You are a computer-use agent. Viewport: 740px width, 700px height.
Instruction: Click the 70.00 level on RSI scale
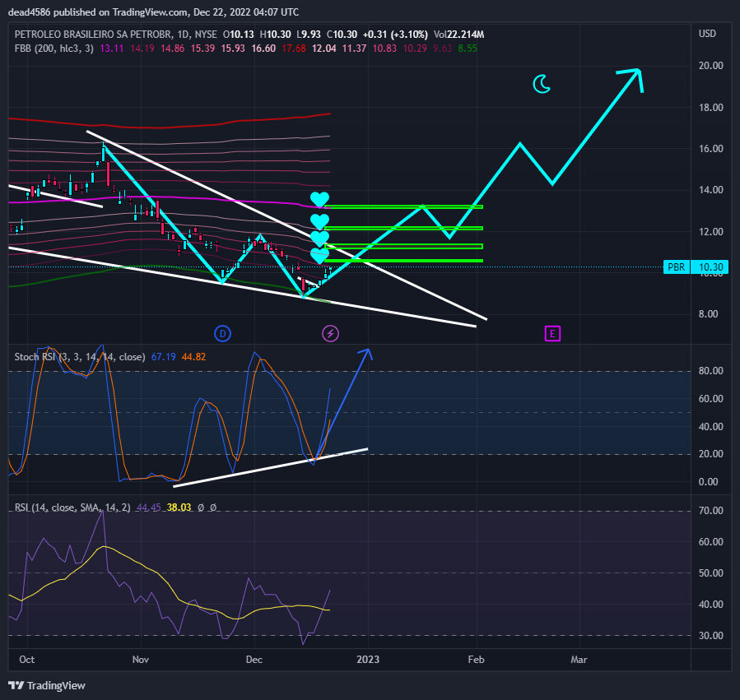[710, 510]
